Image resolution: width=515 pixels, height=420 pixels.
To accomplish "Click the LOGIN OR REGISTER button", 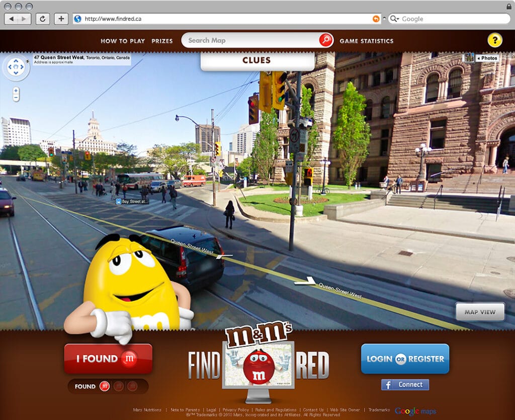I will tap(405, 359).
